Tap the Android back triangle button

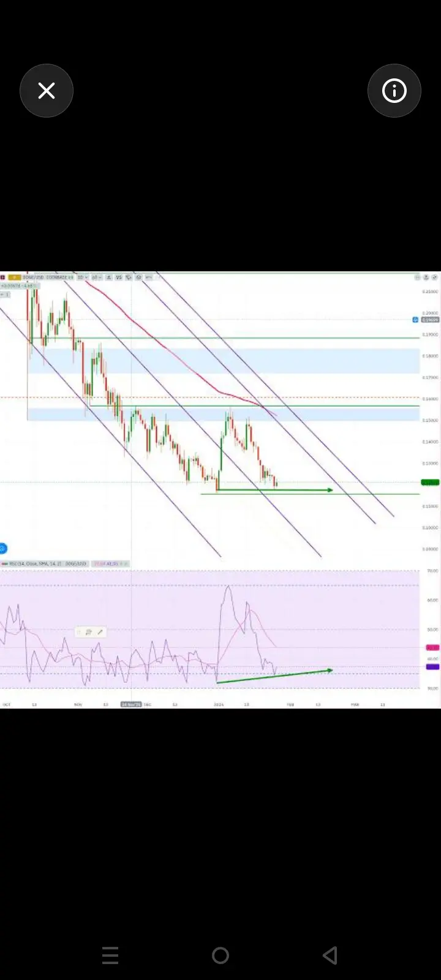coord(330,956)
